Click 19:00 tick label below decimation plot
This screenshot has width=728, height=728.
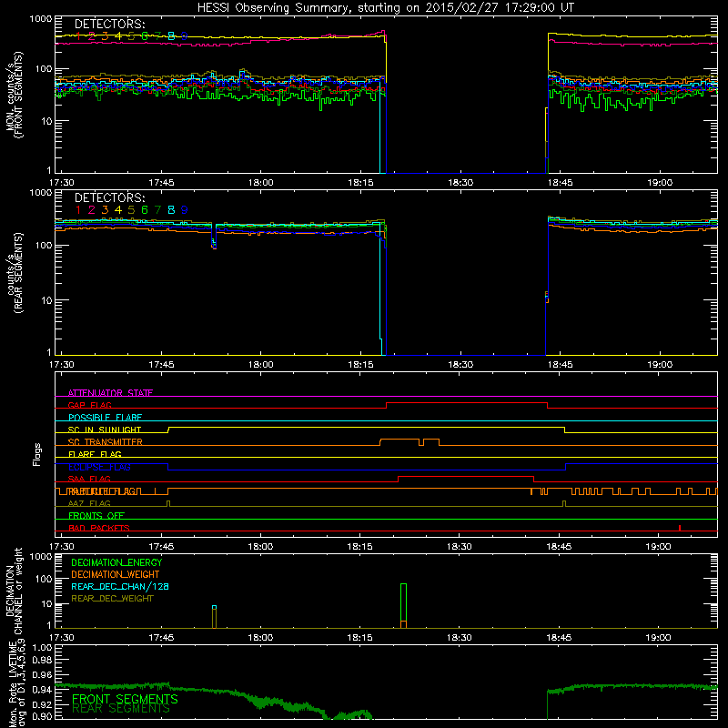658,638
